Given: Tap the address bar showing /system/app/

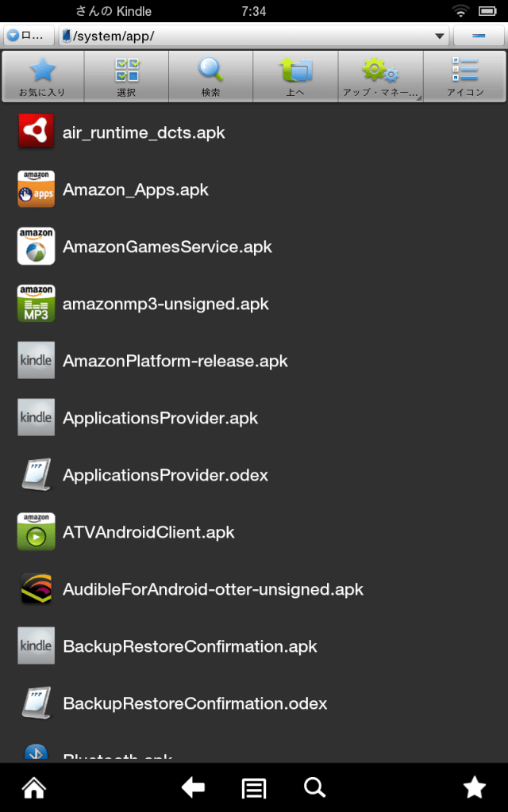Looking at the screenshot, I should pos(238,35).
